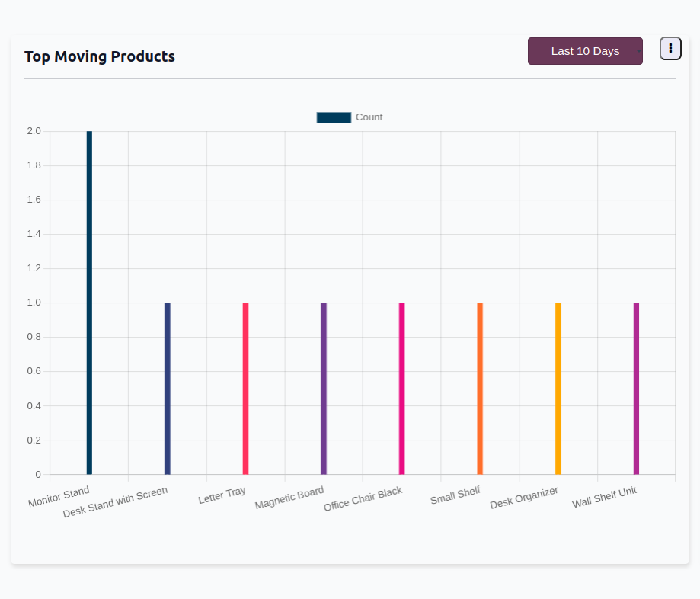Open the Last 10 Days dropdown
The height and width of the screenshot is (599, 700).
coord(584,51)
